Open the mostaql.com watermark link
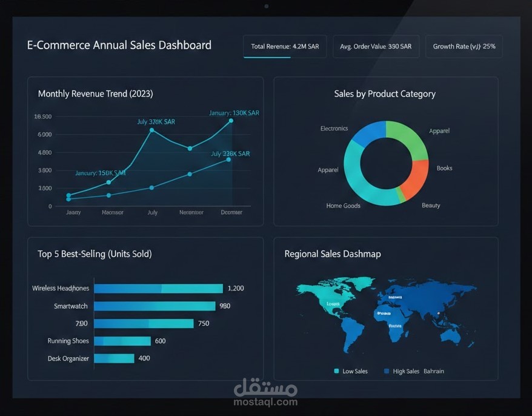532x416 pixels. [x=265, y=401]
